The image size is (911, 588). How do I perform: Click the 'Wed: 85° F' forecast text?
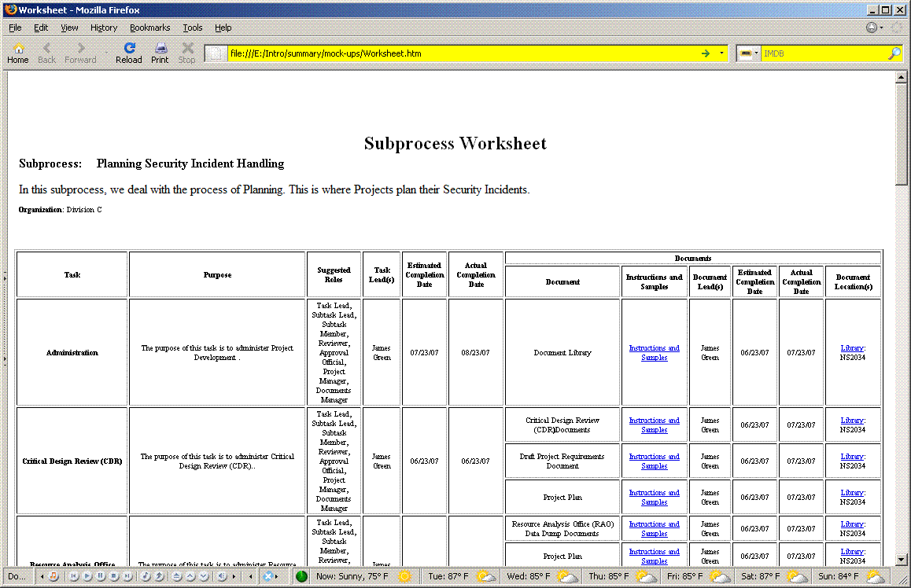tap(528, 576)
